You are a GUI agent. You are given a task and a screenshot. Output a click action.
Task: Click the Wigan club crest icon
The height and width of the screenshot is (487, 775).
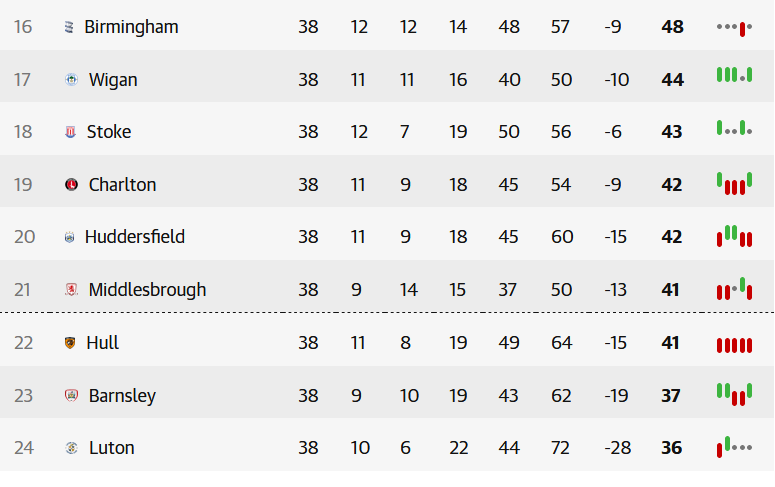coord(71,80)
